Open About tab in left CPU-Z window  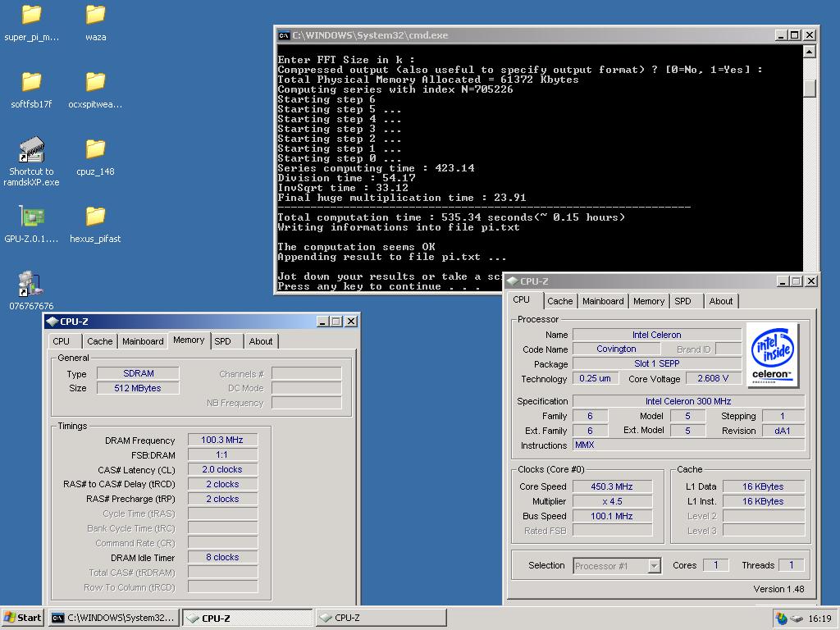coord(261,341)
